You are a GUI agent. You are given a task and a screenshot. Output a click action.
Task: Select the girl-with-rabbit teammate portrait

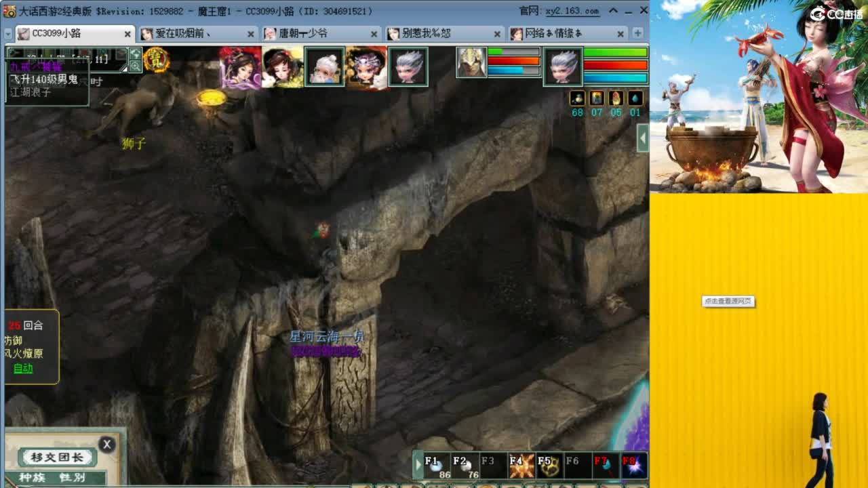283,68
